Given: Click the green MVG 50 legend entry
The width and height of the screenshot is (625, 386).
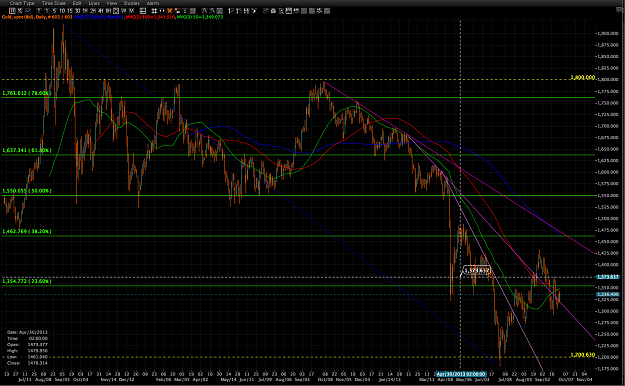Looking at the screenshot, I should (200, 17).
